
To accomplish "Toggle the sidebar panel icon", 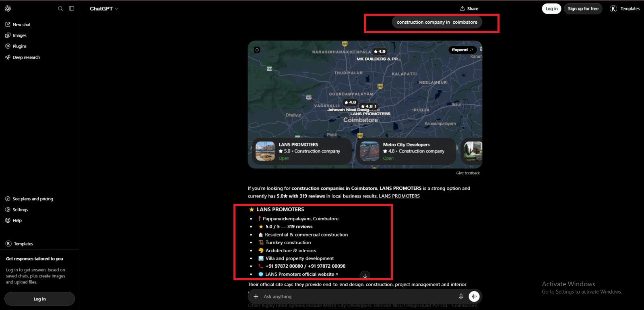I will tap(72, 8).
